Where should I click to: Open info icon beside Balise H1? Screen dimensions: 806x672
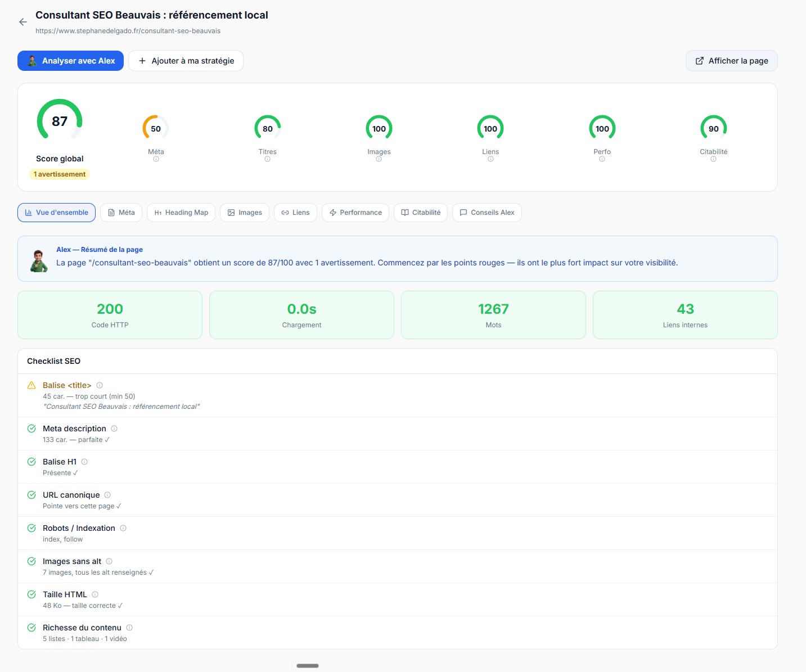click(84, 462)
